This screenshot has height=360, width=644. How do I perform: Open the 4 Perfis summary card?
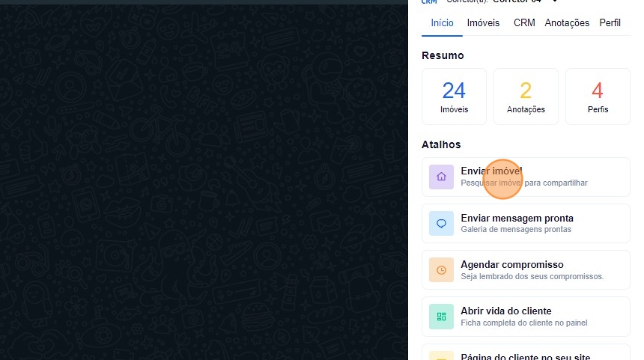click(597, 97)
